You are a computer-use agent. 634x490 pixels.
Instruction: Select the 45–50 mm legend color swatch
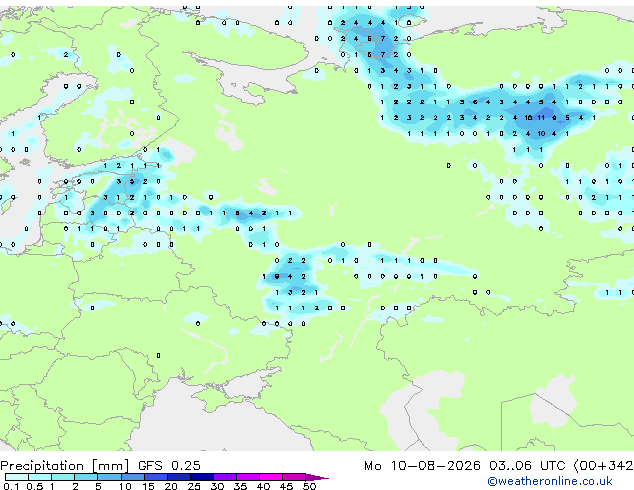(294, 477)
